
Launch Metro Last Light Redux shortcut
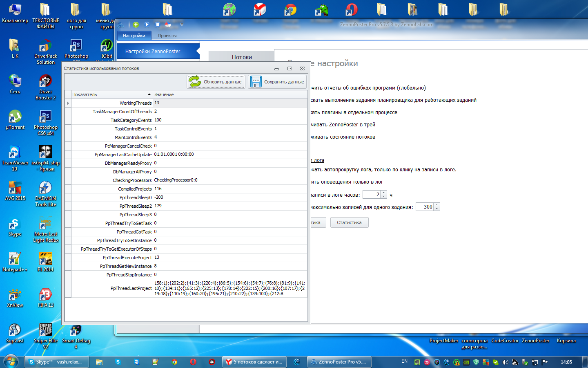(45, 229)
